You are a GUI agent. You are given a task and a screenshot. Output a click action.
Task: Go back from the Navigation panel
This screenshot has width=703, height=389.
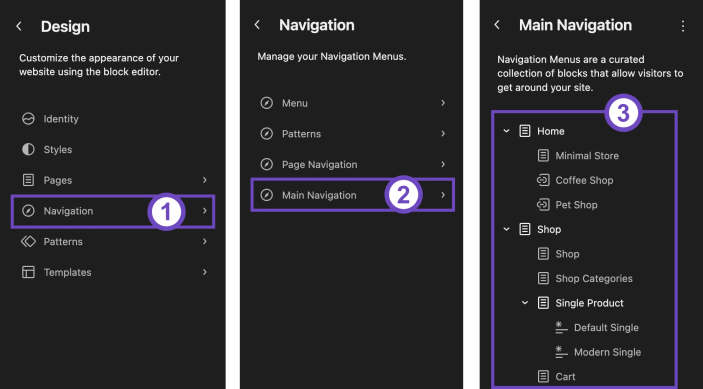257,25
